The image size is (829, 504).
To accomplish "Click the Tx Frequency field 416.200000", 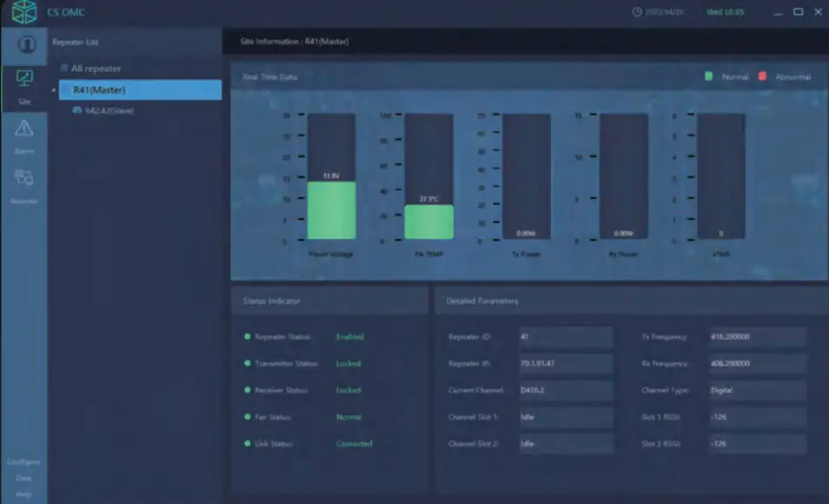I will tap(758, 336).
